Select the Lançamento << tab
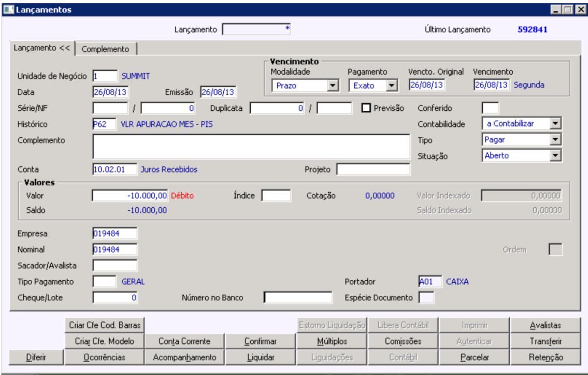Screen dimensions: 588x375 click(42, 48)
